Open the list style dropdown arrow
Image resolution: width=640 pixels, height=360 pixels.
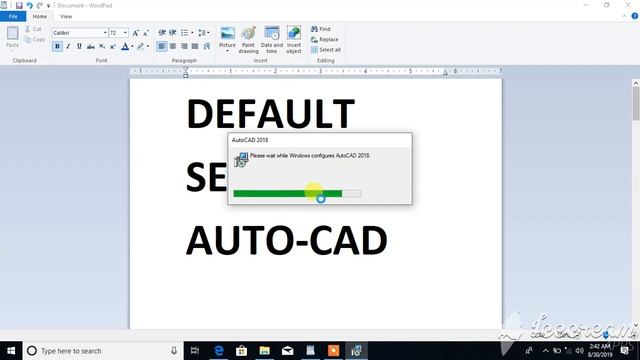point(192,33)
